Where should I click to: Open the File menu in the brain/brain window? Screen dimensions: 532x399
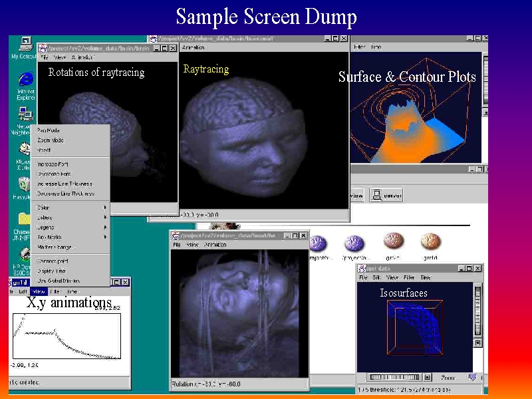pos(45,57)
